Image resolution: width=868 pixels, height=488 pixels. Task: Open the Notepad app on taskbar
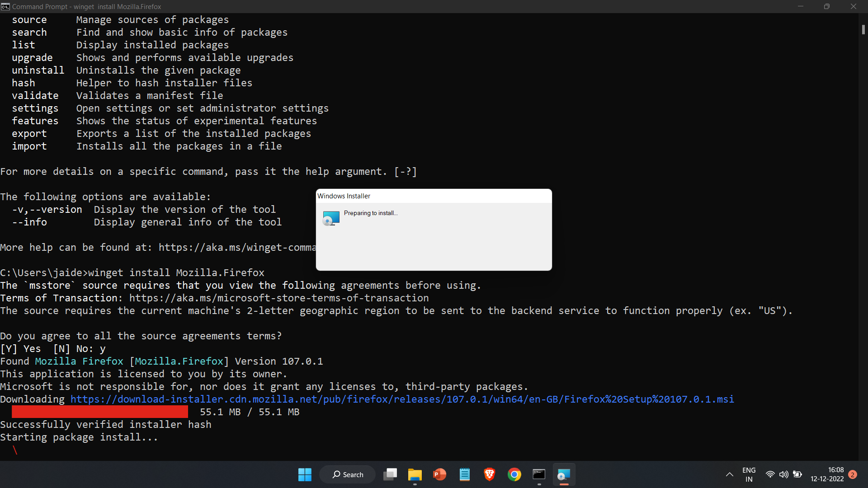pyautogui.click(x=465, y=474)
